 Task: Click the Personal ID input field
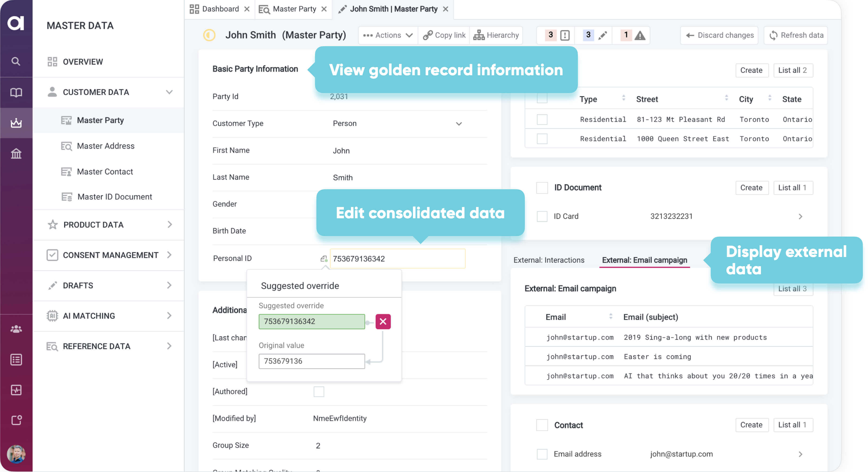tap(397, 259)
